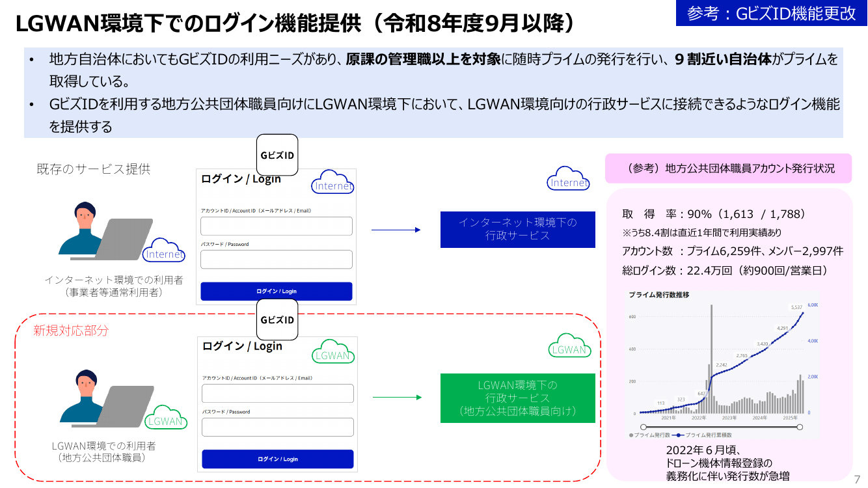The image size is (868, 488).
Task: Click the page number 7 at the bottom right
Action: tap(856, 480)
